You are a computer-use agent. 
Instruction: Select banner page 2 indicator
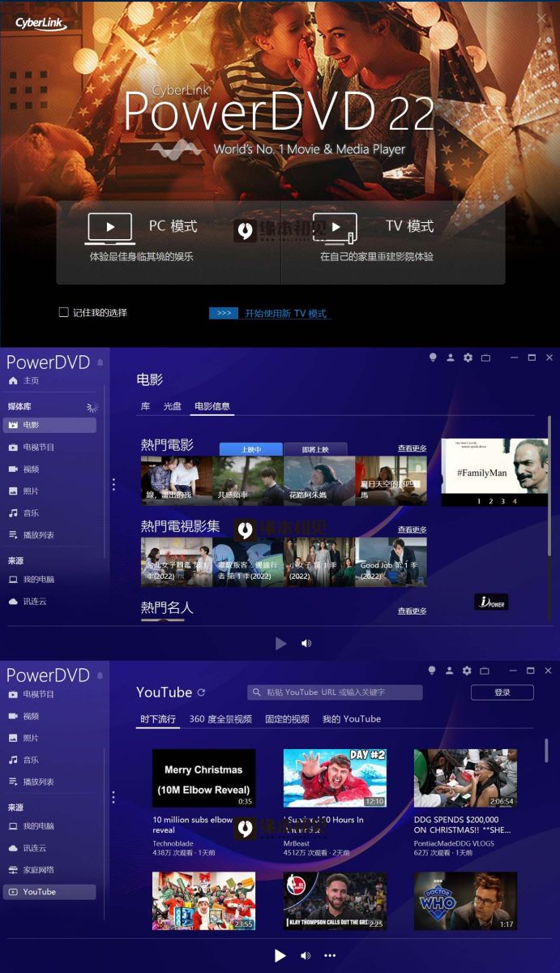[x=490, y=501]
